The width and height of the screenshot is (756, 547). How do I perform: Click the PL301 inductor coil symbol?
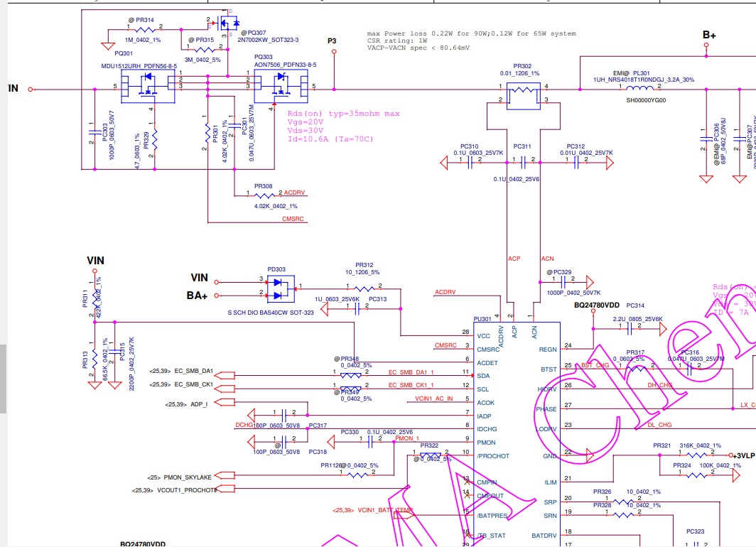[x=639, y=89]
